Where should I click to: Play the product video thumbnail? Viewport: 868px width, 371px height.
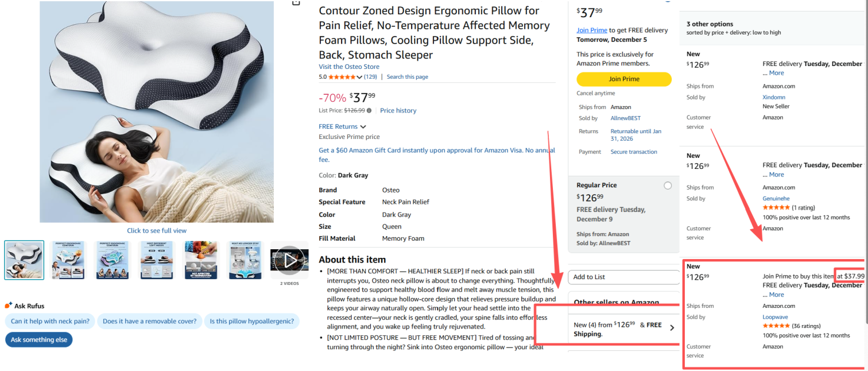(x=289, y=260)
